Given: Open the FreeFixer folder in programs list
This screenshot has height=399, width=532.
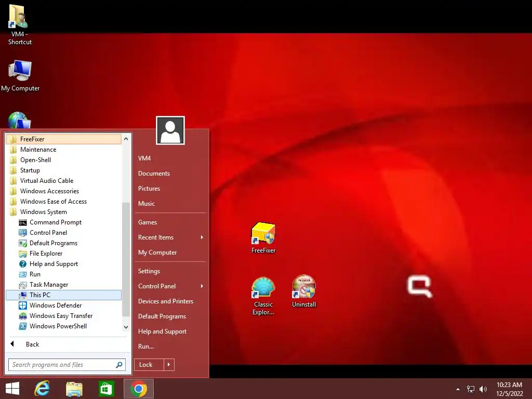Looking at the screenshot, I should [63, 139].
